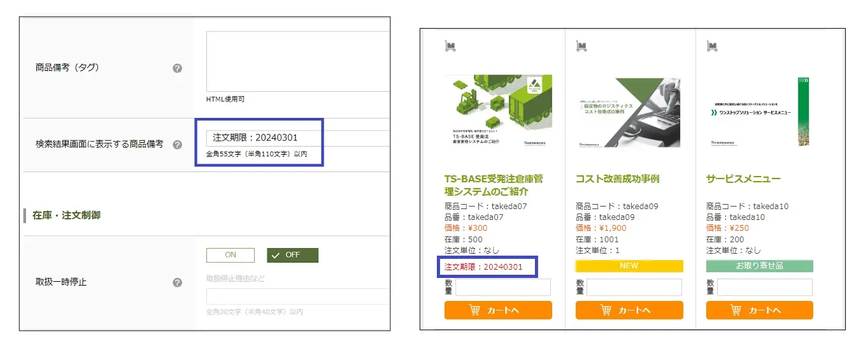Click the 注文単位：1 text
The width and height of the screenshot is (868, 350).
pyautogui.click(x=597, y=250)
